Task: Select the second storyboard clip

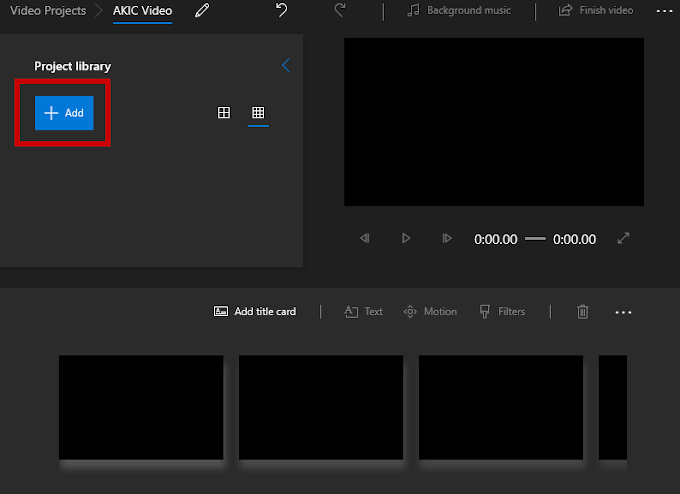Action: [321, 408]
